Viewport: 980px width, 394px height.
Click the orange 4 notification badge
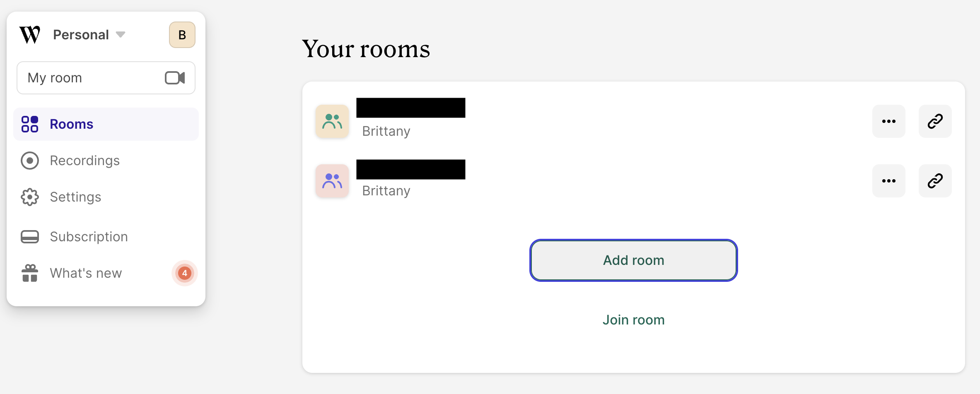[185, 273]
